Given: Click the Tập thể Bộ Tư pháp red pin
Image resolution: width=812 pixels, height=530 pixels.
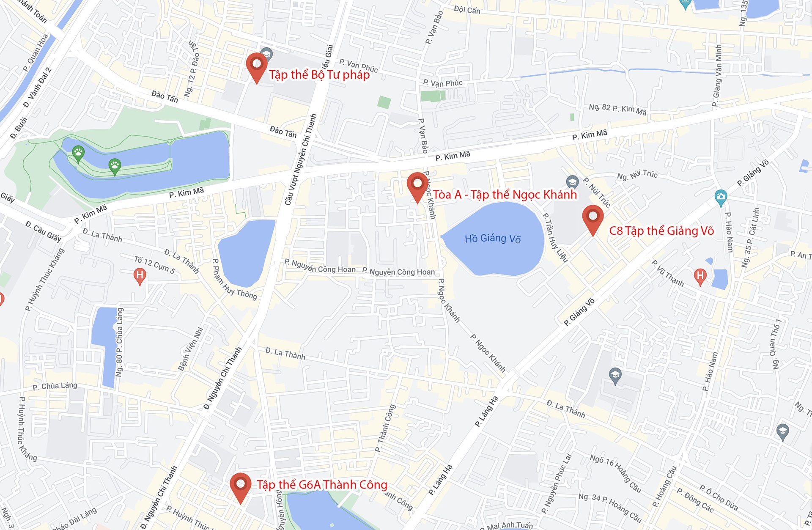Looking at the screenshot, I should click(x=256, y=68).
